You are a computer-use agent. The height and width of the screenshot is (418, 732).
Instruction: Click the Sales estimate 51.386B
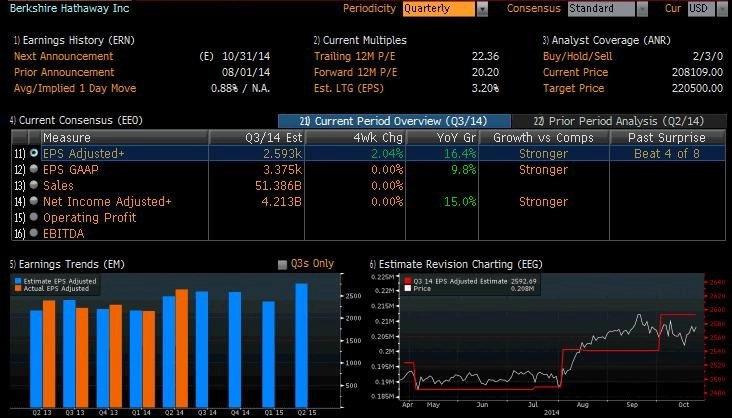coord(278,185)
